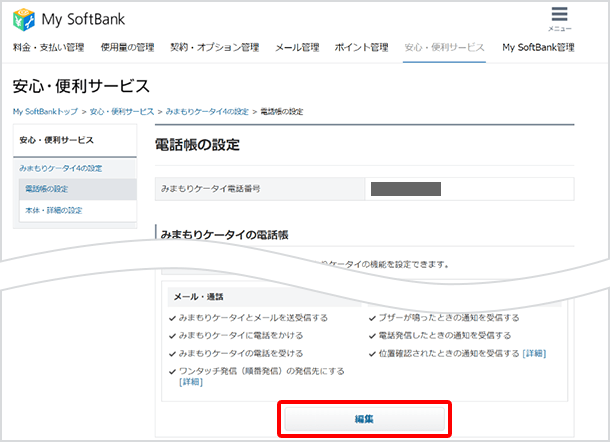Follow the My SoftBankトップ breadcrumb link
Screen dimensions: 610x442
[45, 112]
